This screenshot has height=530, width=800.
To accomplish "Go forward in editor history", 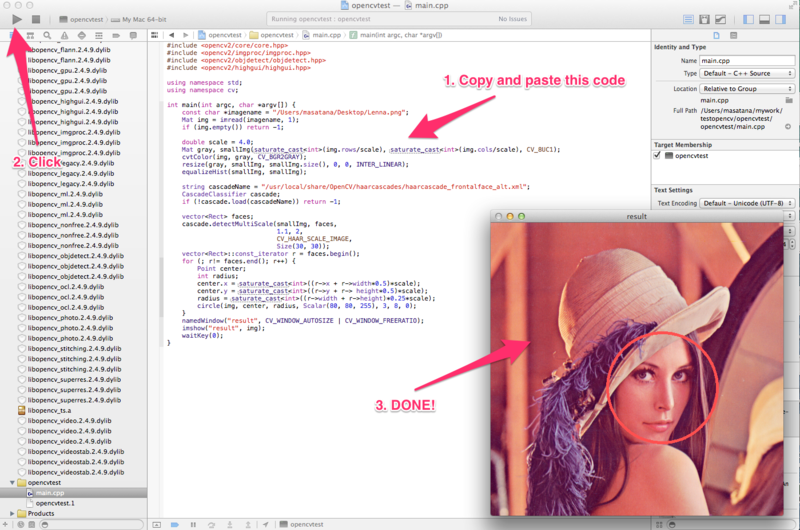I will pos(186,35).
